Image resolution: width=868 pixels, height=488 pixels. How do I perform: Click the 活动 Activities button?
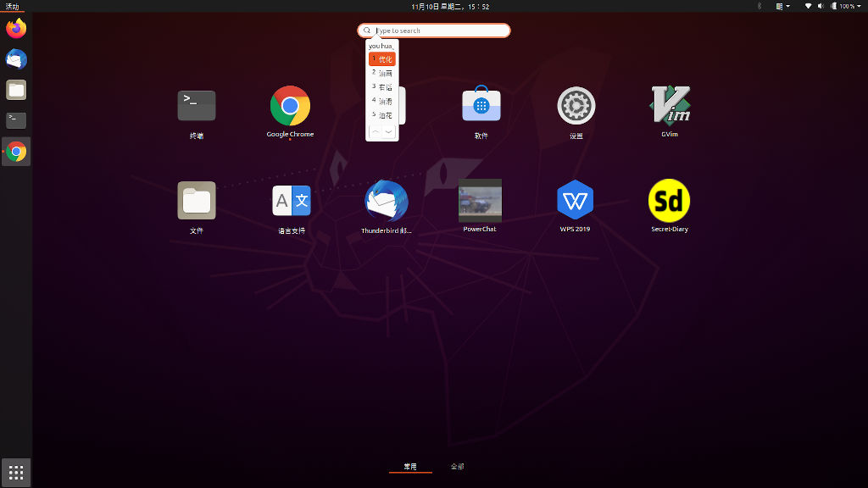[12, 6]
